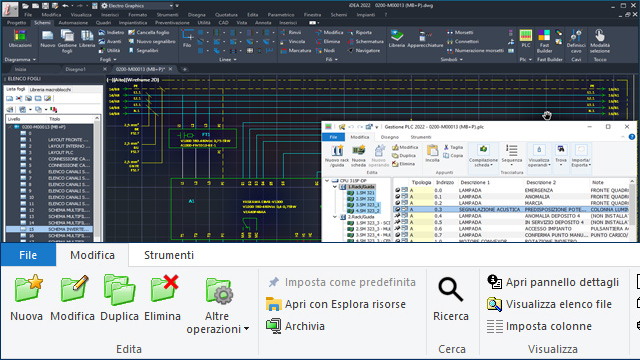This screenshot has height=360, width=640.
Task: Click Nuovo segnalibro
Action: [x=152, y=41]
